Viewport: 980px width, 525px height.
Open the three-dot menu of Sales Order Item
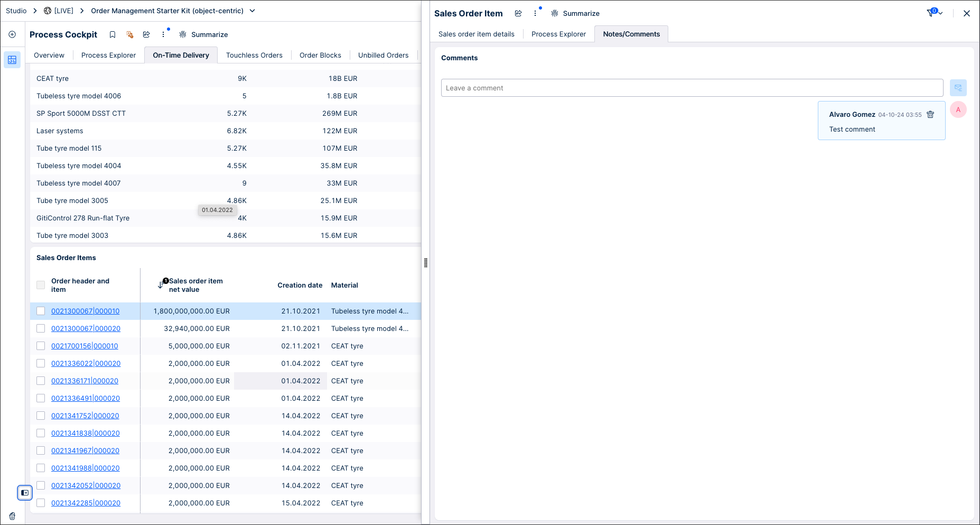(x=535, y=13)
